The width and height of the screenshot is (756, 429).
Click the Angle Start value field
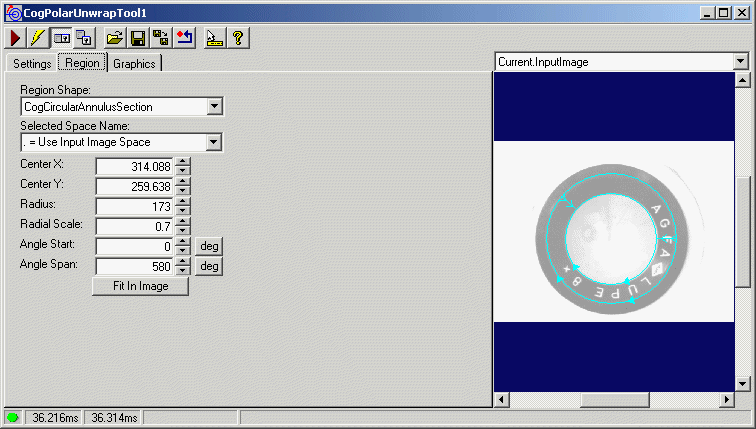[x=135, y=247]
